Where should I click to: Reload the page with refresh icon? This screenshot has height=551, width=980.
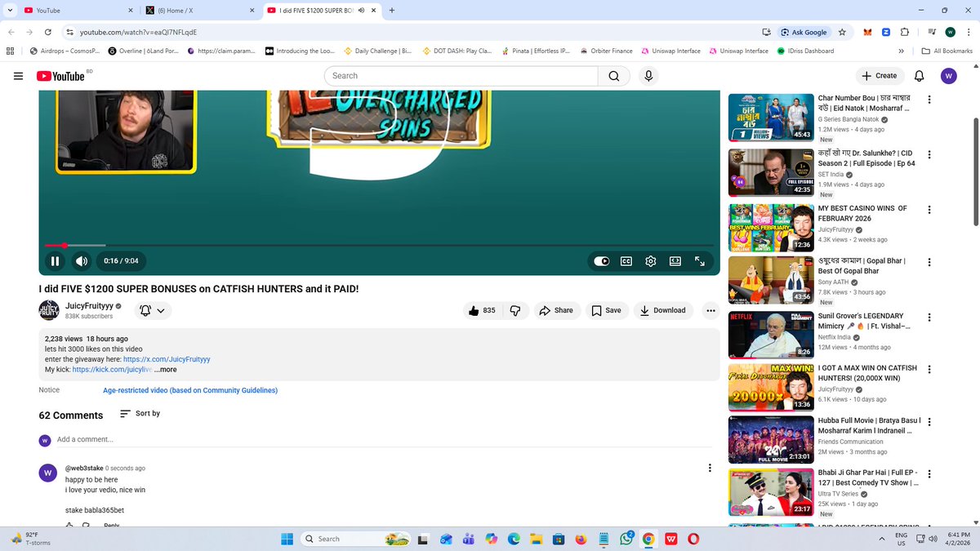[48, 32]
